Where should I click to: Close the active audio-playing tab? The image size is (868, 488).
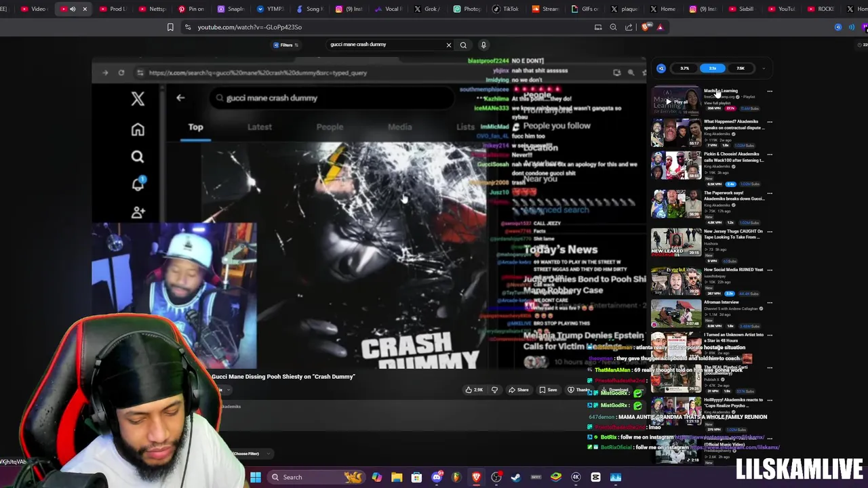click(x=85, y=9)
